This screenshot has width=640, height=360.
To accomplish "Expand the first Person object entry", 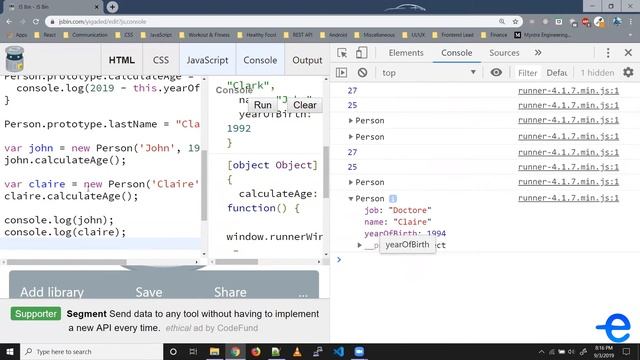I will click(350, 121).
